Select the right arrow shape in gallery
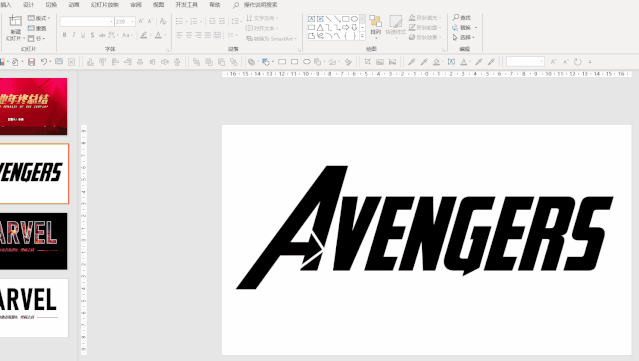Viewport: 639px width, 361px height. [346, 27]
